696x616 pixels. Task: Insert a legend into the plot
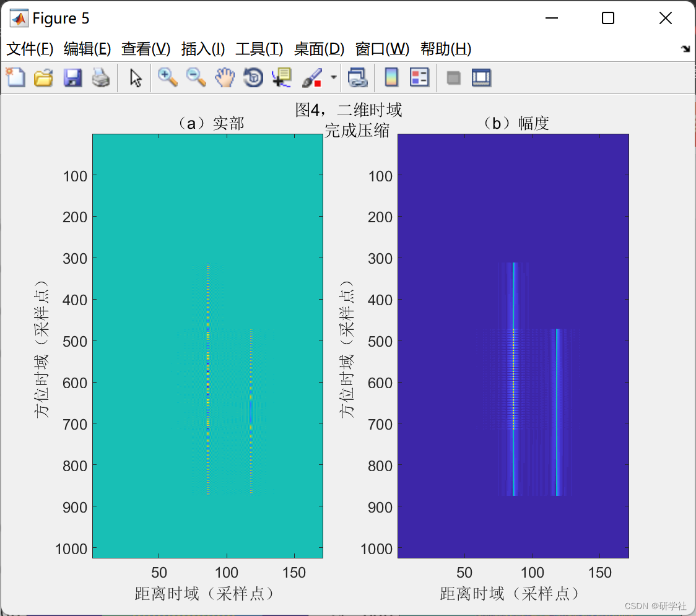point(419,77)
